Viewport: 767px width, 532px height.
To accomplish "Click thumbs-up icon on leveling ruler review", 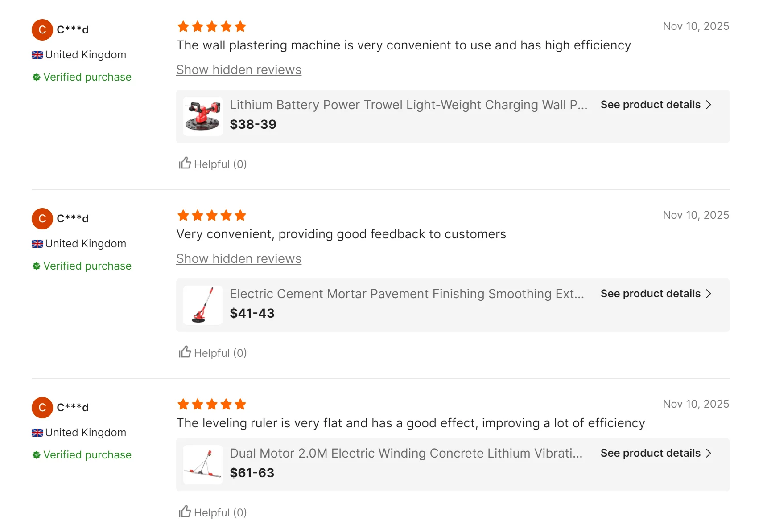I will point(185,512).
